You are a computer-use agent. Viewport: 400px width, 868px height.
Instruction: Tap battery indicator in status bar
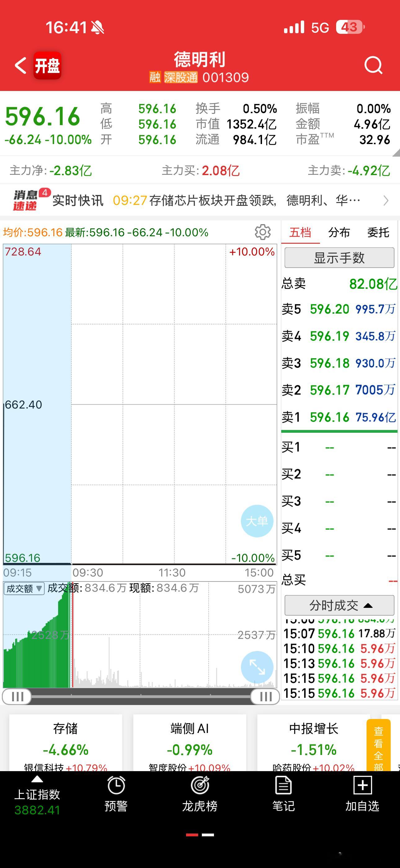click(x=350, y=27)
